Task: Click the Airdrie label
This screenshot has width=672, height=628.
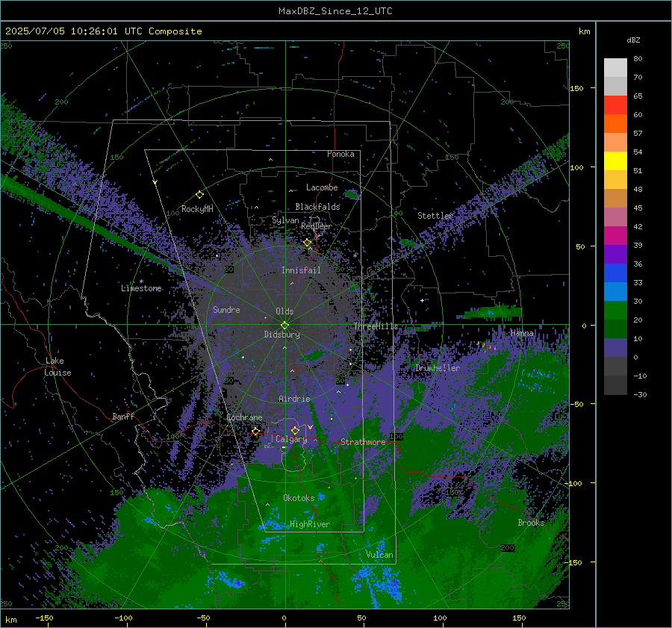Action: coord(294,399)
